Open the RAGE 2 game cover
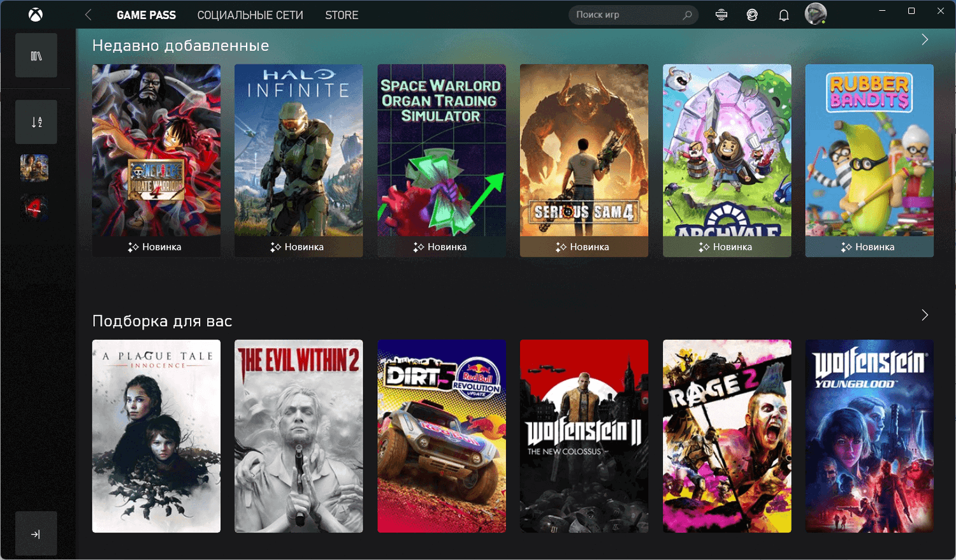Image resolution: width=956 pixels, height=560 pixels. pos(727,436)
